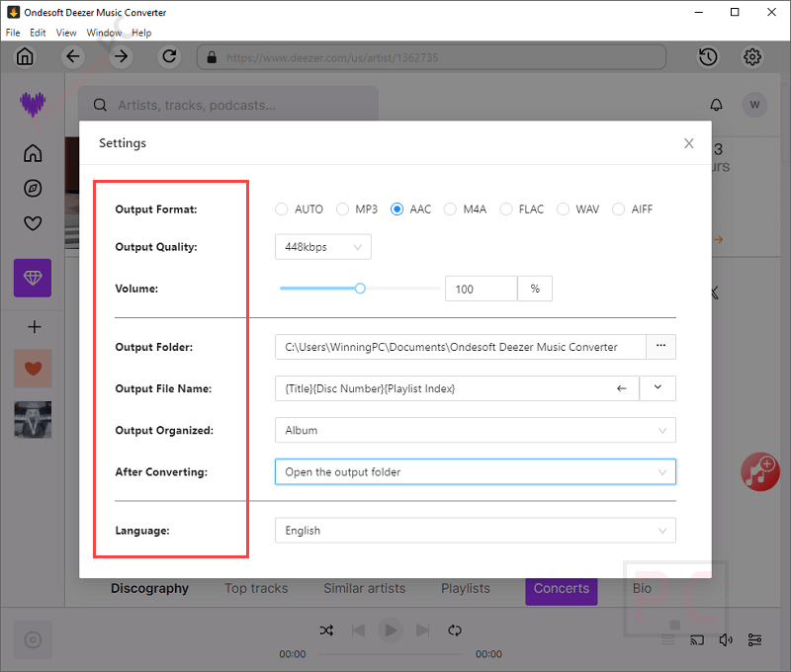This screenshot has height=672, width=791.
Task: Open the orange Loved Tracks heart tile
Action: [33, 369]
